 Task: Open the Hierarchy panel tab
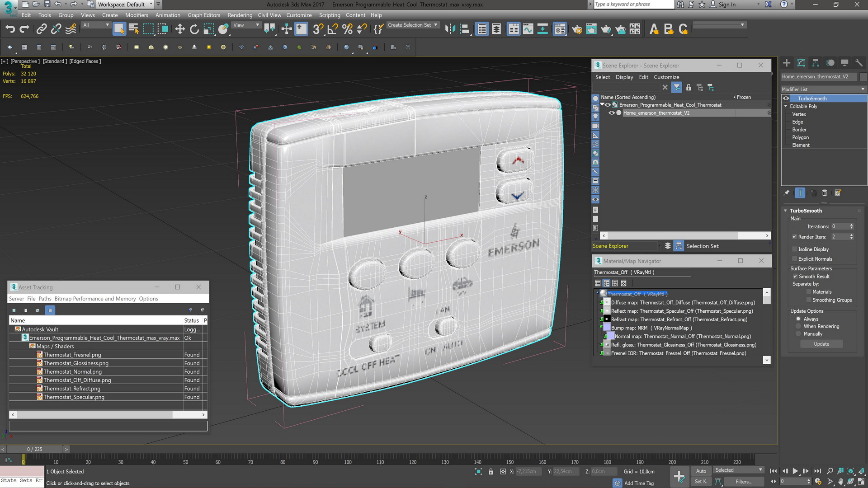point(816,63)
